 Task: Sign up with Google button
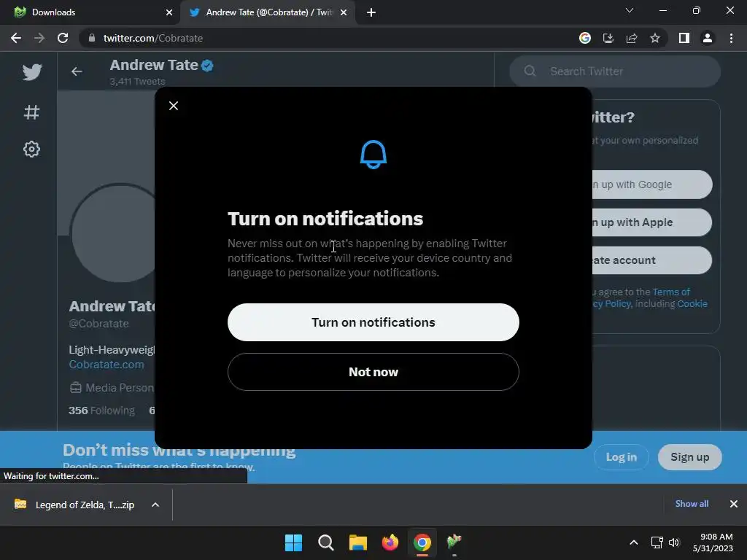click(x=651, y=184)
